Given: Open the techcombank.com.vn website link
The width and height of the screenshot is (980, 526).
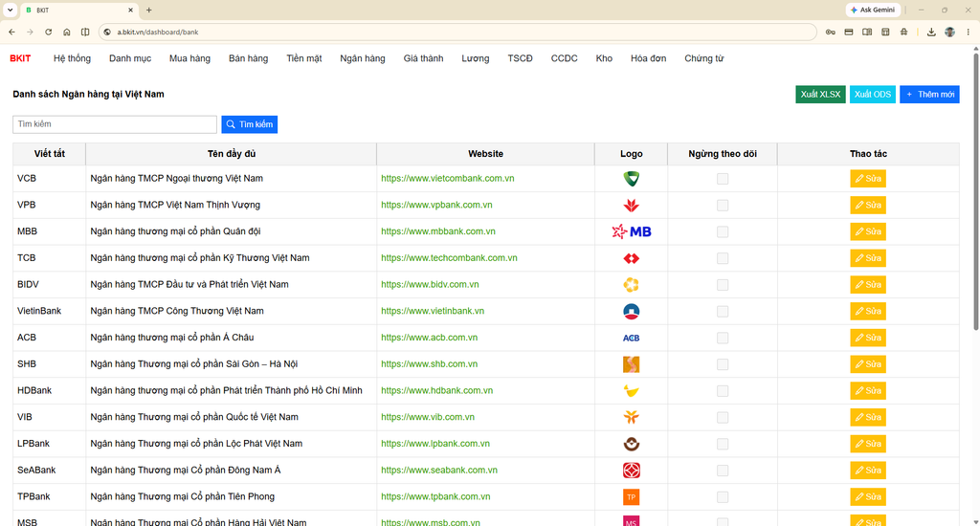Looking at the screenshot, I should (449, 258).
